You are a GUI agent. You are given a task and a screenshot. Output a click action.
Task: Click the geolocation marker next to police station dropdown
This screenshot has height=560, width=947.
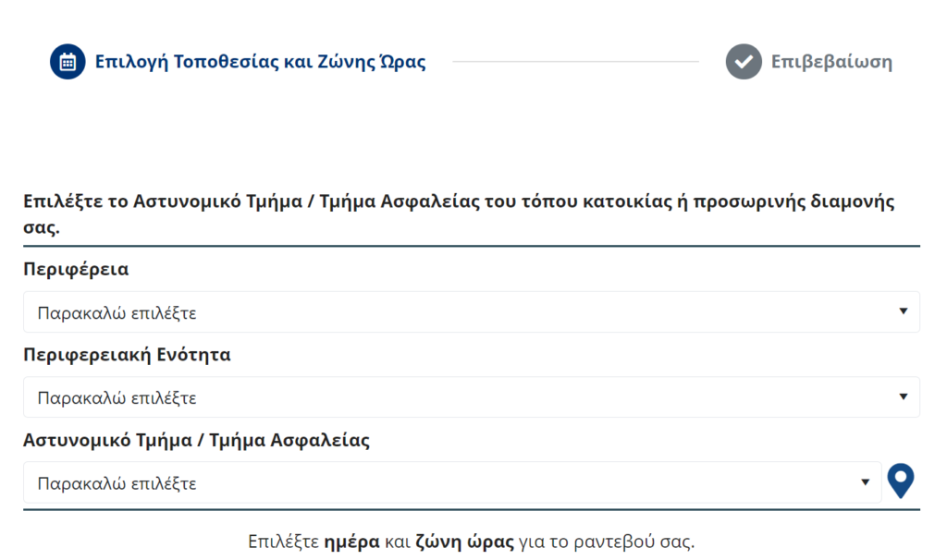pos(901,481)
